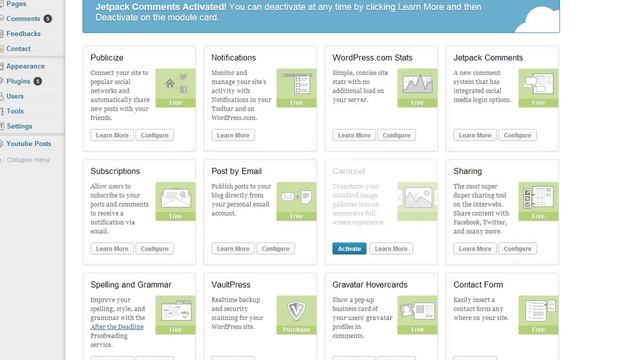Click the Comments pending count badge

[48, 19]
